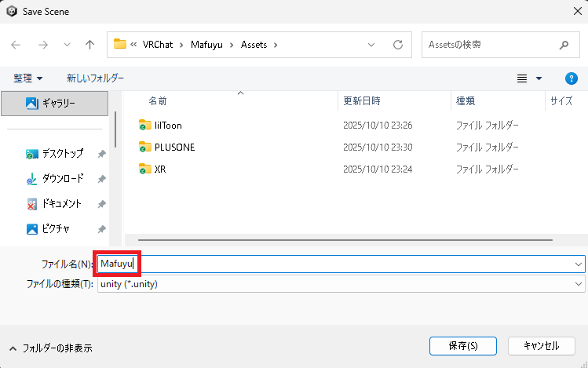Click デスクトップ desktop icon in sidebar

(32, 154)
